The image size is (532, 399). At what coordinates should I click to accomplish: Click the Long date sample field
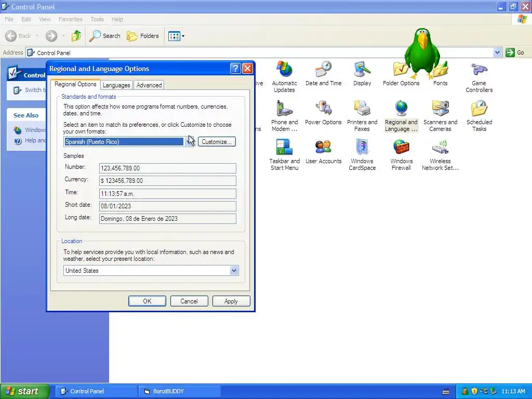(x=168, y=219)
